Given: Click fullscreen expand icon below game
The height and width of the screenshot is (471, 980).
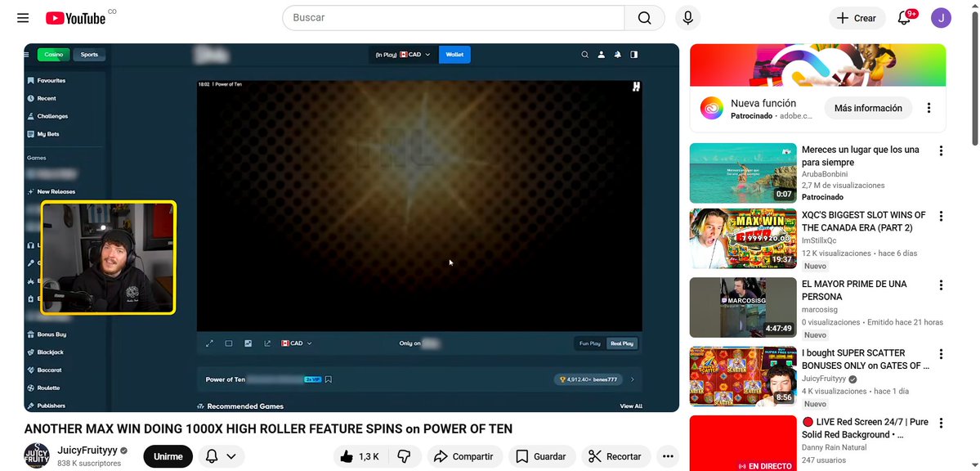Looking at the screenshot, I should click(x=210, y=343).
